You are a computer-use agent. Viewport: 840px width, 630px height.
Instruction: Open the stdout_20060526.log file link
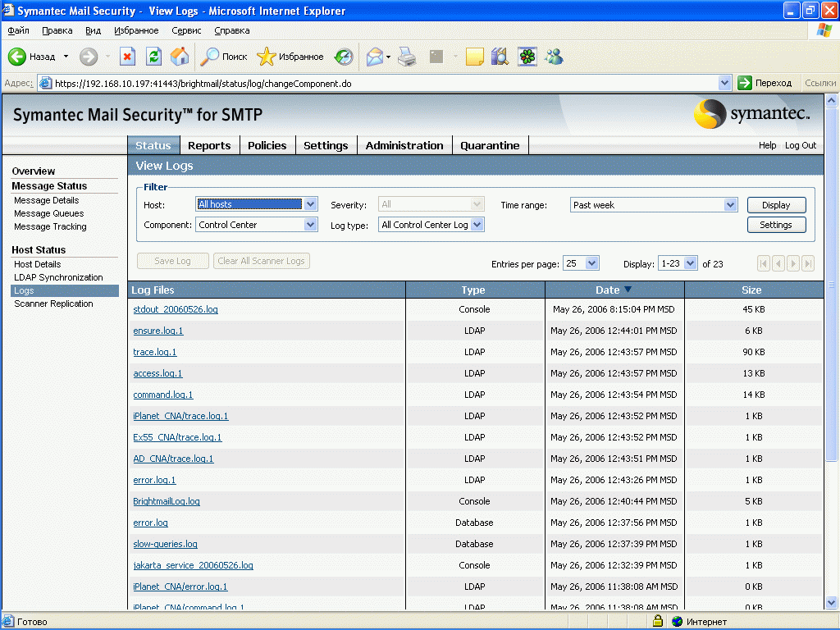coord(176,309)
